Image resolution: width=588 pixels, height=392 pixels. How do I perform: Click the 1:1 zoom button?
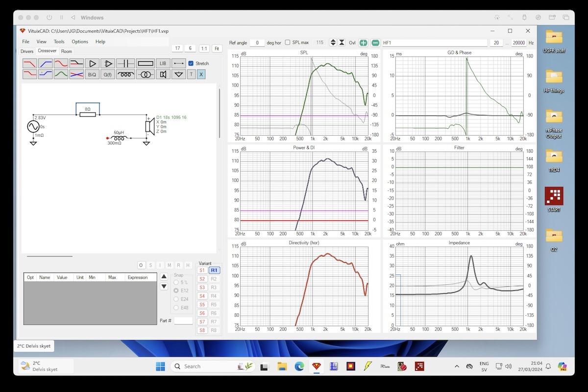tap(204, 48)
